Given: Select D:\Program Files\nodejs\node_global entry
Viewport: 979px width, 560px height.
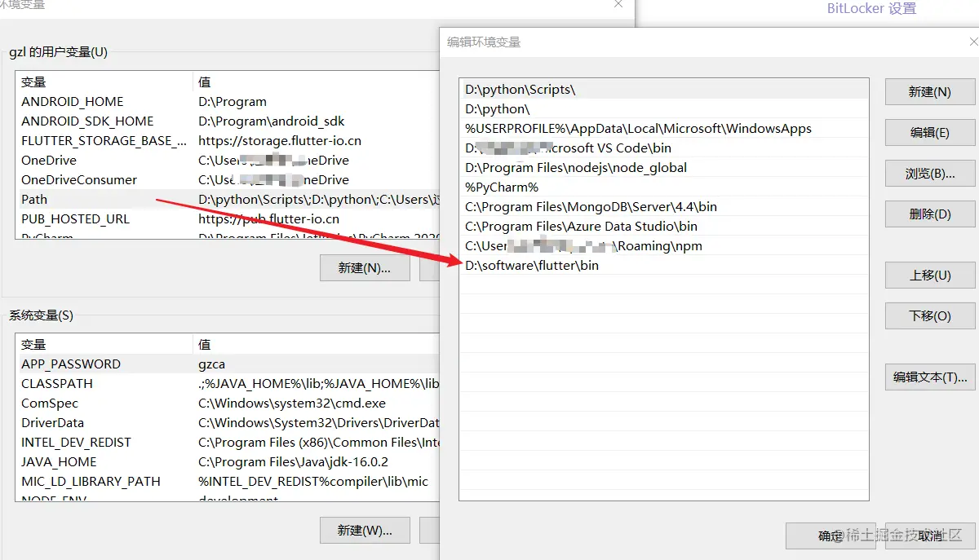Looking at the screenshot, I should (x=663, y=168).
